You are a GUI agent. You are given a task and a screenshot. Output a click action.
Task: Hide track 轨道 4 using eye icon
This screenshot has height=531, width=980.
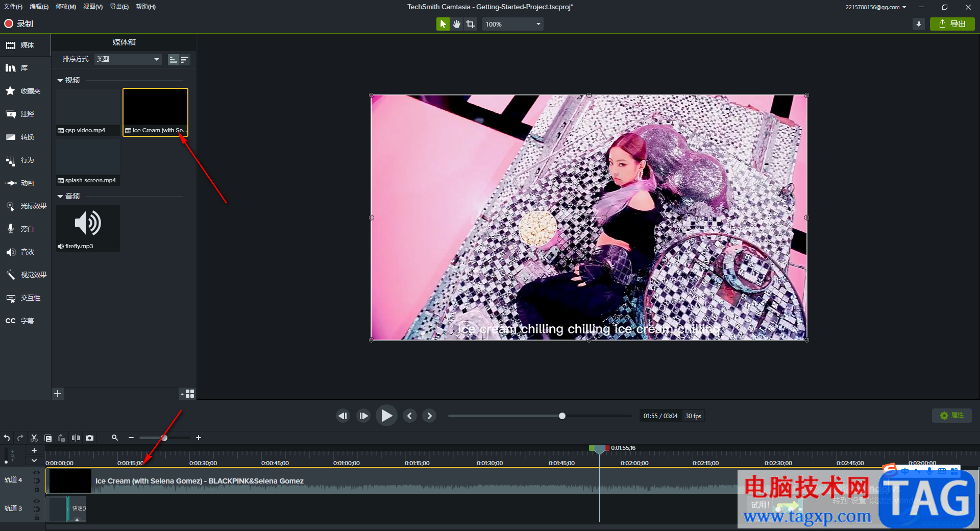pyautogui.click(x=36, y=473)
